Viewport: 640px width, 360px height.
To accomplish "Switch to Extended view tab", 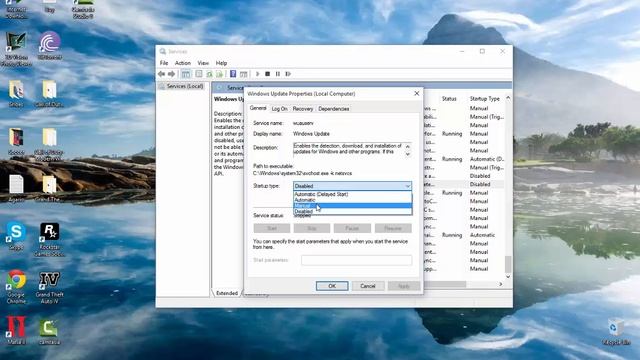I will coord(227,293).
